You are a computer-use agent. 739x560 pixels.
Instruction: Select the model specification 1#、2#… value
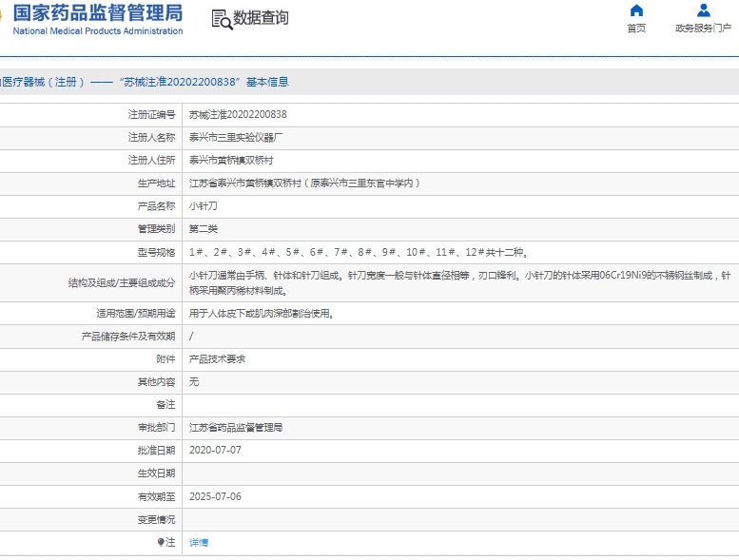(359, 253)
